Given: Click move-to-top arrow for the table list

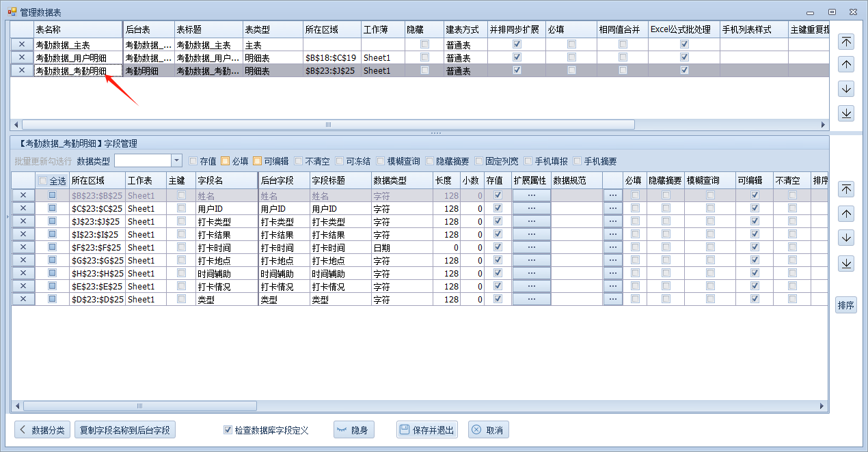Looking at the screenshot, I should click(846, 41).
